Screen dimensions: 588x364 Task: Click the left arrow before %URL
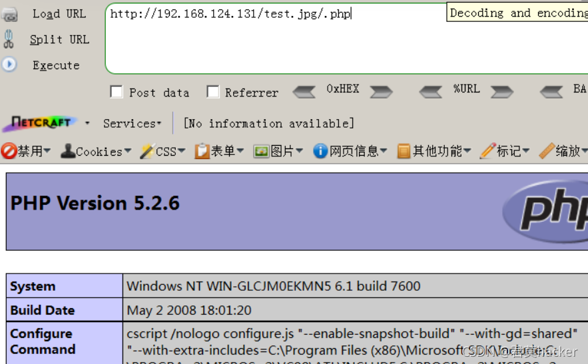(x=430, y=92)
